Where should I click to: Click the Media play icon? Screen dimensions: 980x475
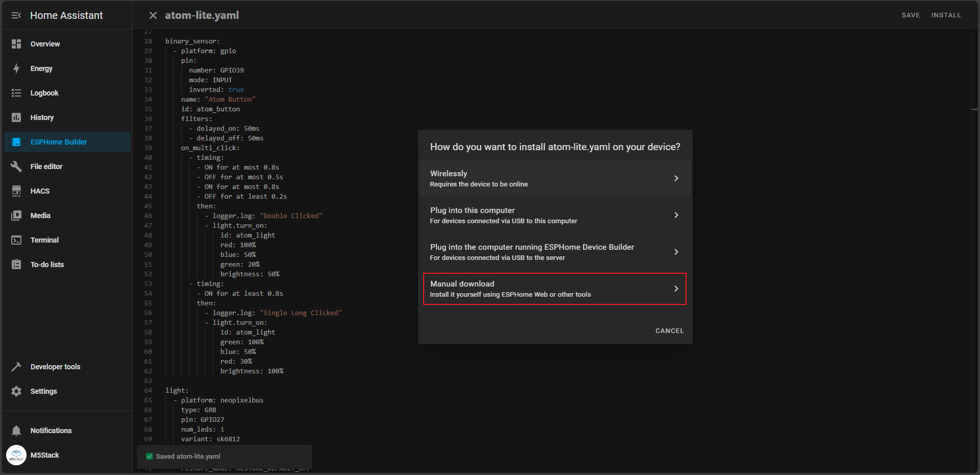pos(16,216)
